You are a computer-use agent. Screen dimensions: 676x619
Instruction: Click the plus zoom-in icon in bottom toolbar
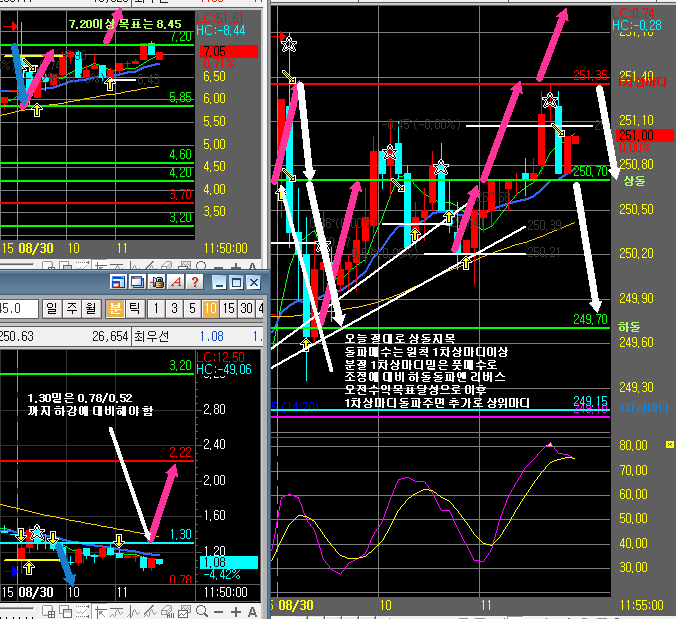coord(237,610)
